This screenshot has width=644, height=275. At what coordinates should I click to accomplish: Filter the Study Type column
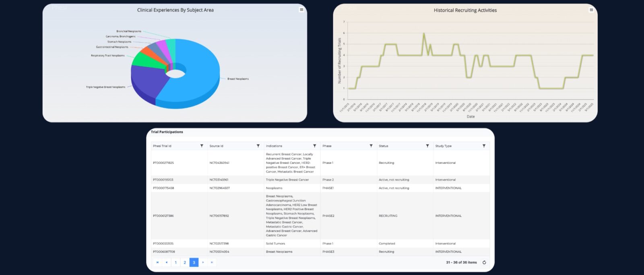click(x=484, y=146)
